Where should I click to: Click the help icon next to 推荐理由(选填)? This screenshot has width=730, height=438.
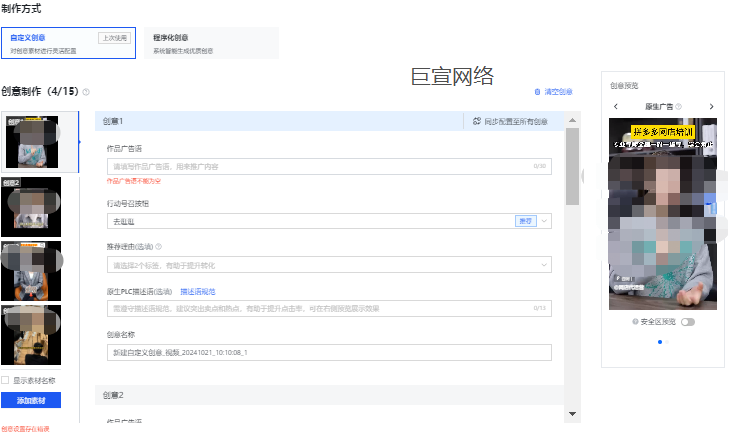point(158,246)
